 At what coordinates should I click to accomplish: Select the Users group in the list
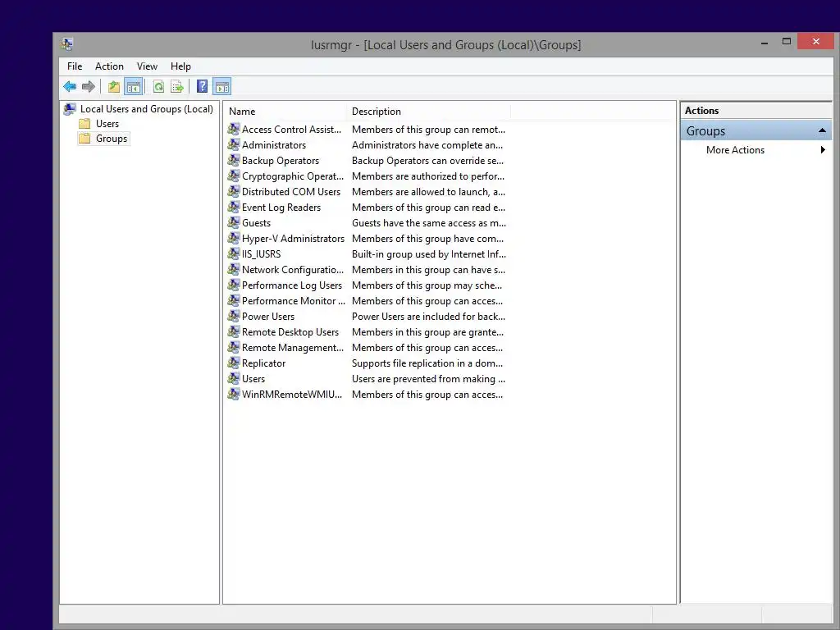253,379
